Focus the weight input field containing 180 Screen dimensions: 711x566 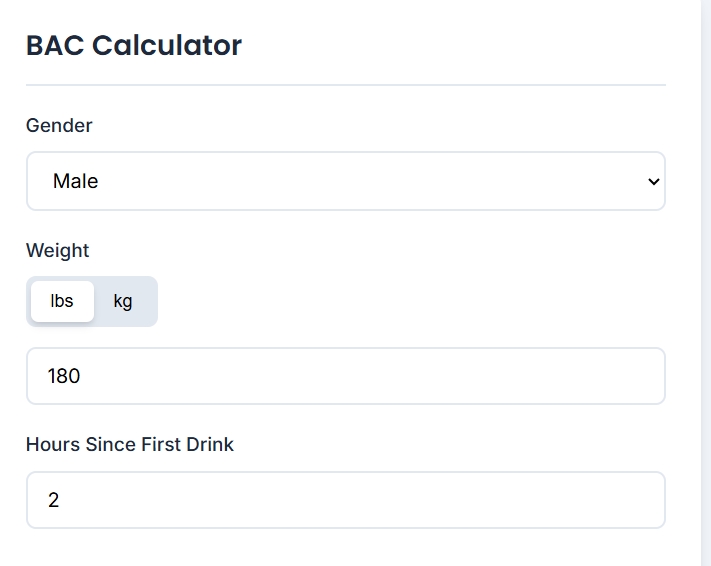(346, 376)
